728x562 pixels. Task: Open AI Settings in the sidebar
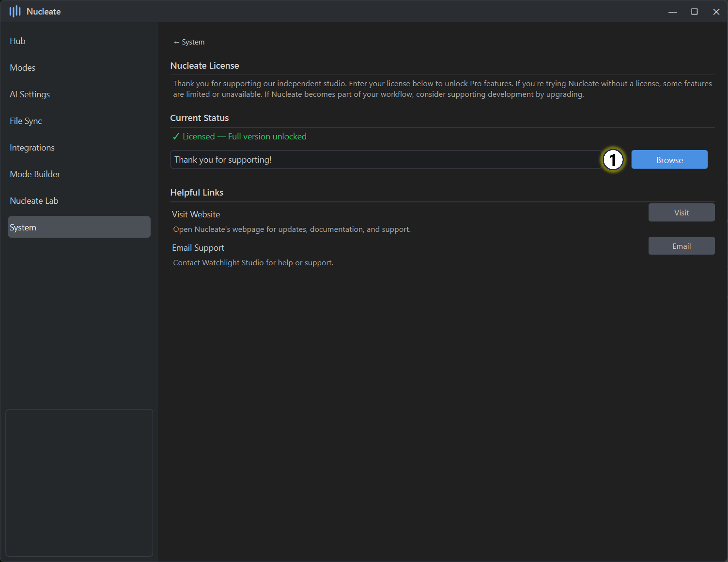point(30,94)
